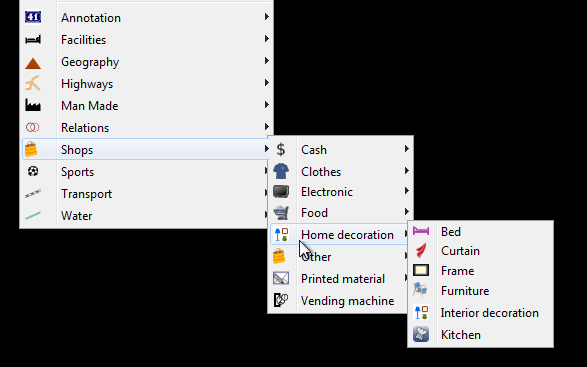Click the Furniture armchair icon

tap(420, 290)
